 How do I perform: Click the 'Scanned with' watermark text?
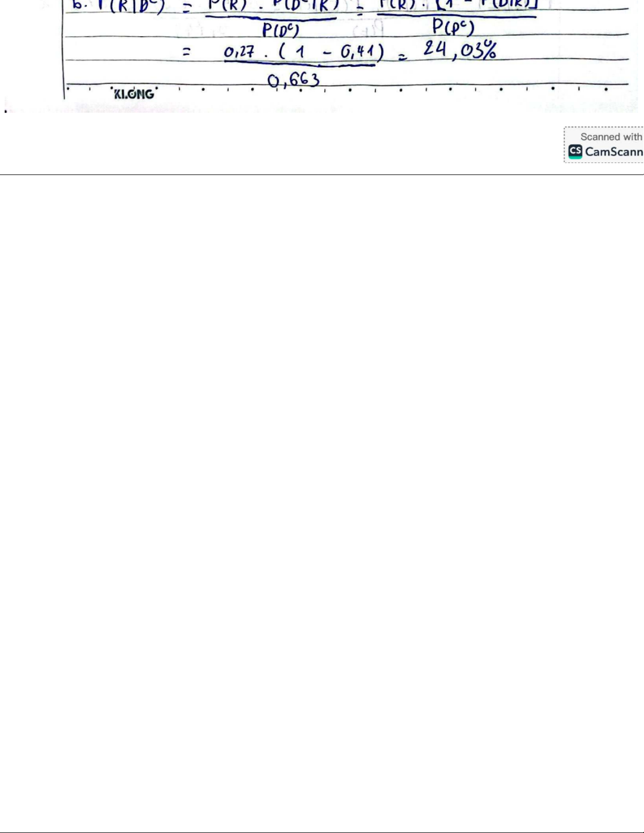(x=611, y=137)
